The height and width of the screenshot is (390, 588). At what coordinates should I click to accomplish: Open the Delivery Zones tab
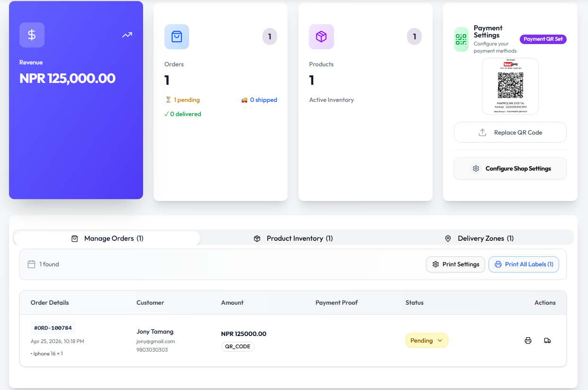(x=480, y=238)
